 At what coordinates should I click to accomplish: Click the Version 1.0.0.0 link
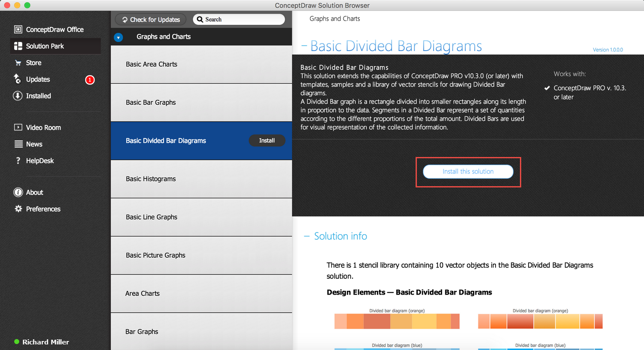point(608,50)
